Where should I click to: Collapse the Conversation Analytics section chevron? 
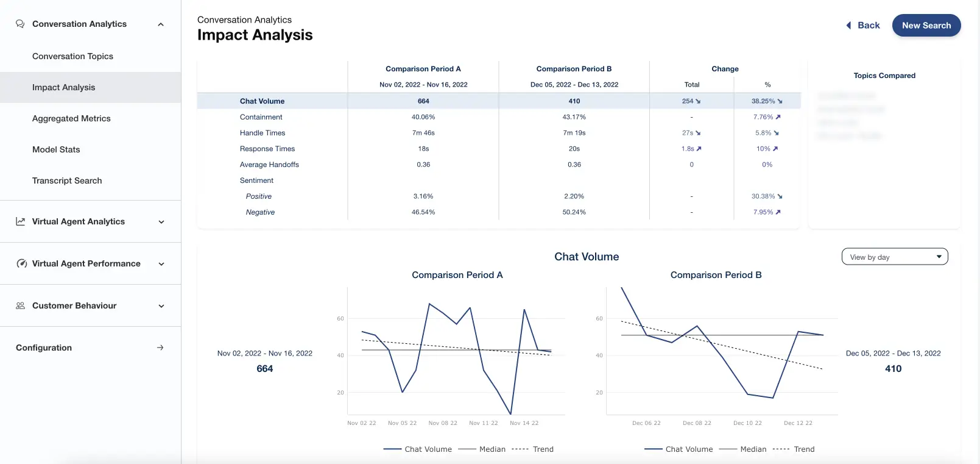pos(161,24)
